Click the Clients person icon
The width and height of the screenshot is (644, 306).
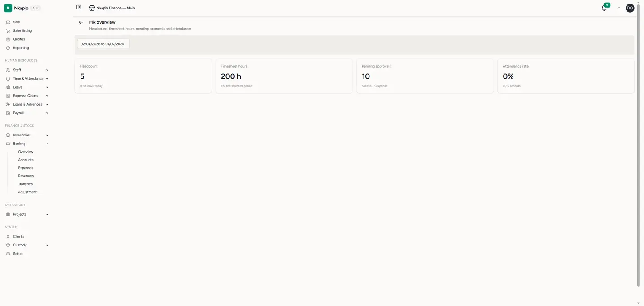[8, 237]
